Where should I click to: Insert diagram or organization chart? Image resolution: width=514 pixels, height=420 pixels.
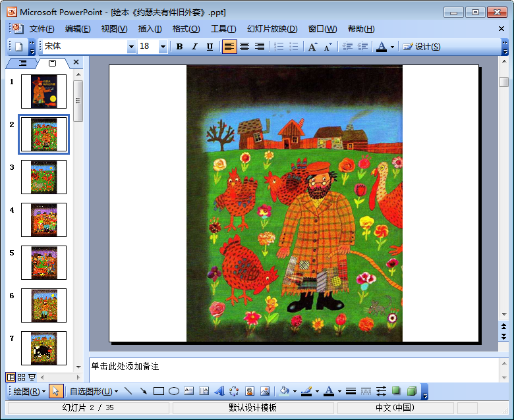pyautogui.click(x=234, y=391)
